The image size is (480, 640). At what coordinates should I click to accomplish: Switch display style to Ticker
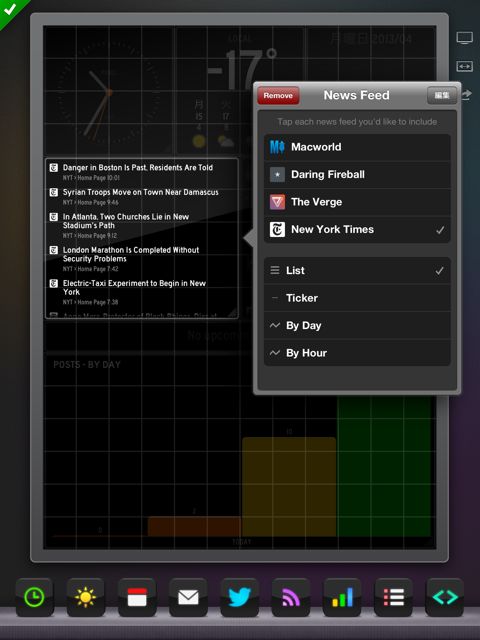click(x=357, y=298)
